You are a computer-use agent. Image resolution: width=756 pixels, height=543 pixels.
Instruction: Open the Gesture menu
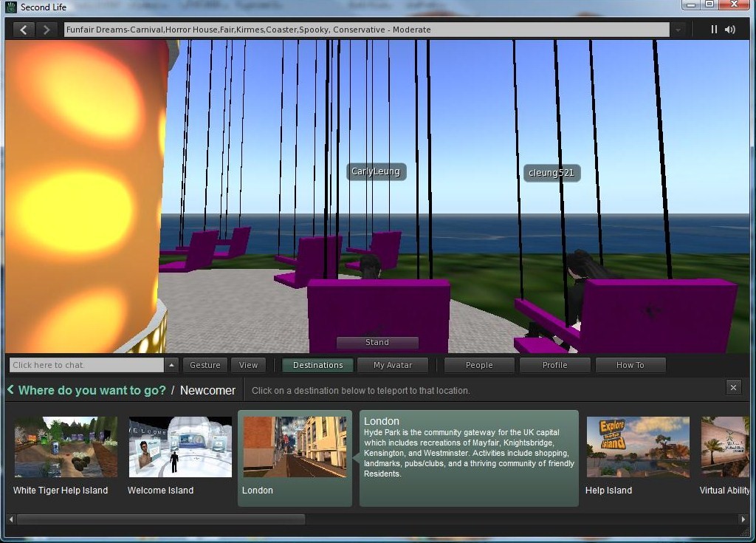(x=205, y=365)
